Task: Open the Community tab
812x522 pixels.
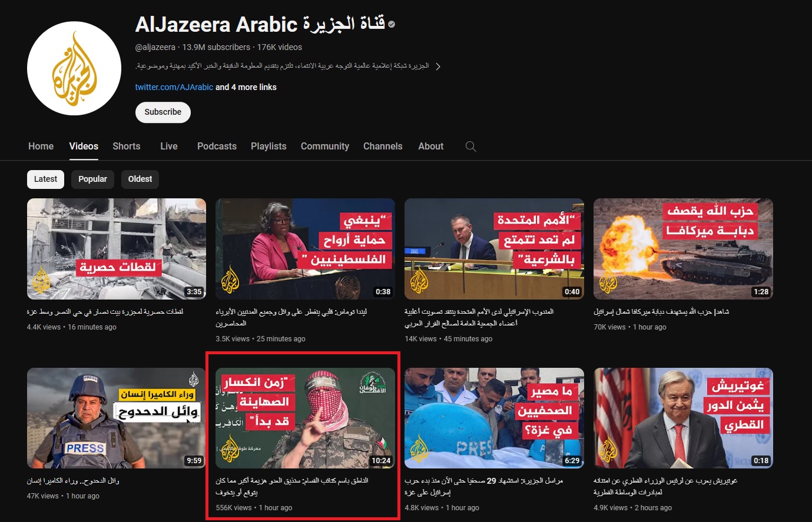Action: tap(324, 147)
